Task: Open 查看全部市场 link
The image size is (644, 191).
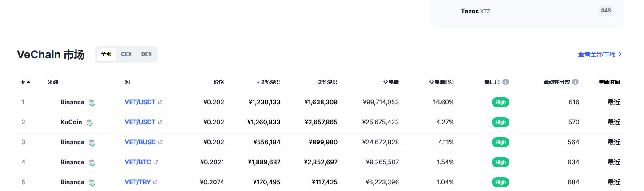Action: 600,54
